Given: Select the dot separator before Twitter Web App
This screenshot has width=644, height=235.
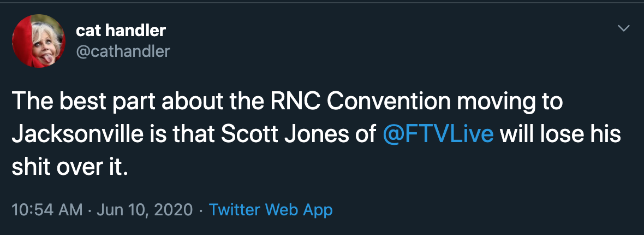Looking at the screenshot, I should (201, 210).
